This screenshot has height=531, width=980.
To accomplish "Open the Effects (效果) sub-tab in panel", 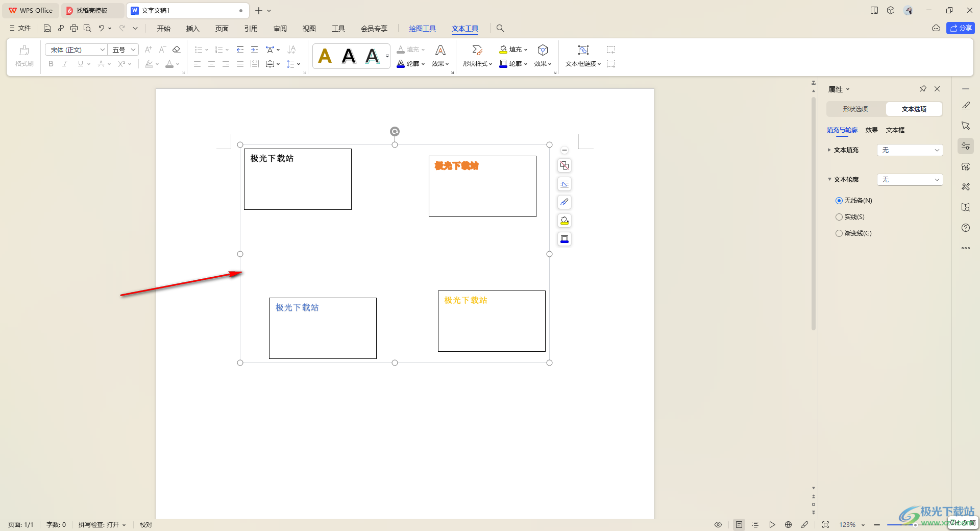I will (872, 130).
